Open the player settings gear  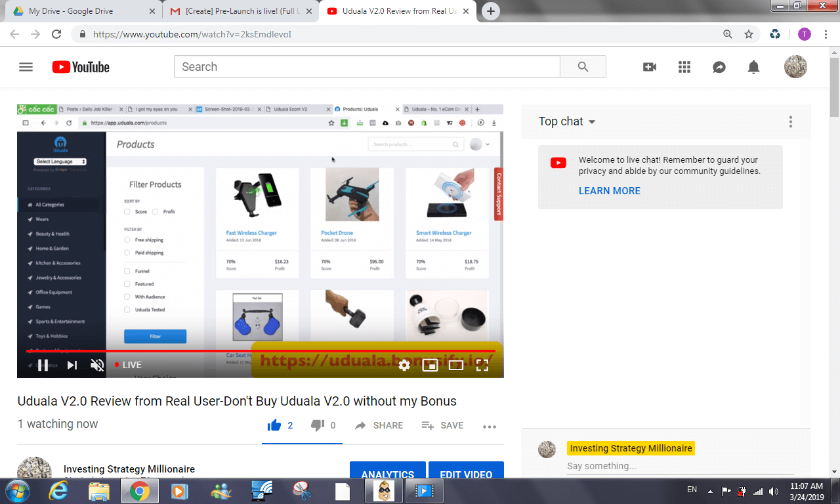[x=404, y=366]
